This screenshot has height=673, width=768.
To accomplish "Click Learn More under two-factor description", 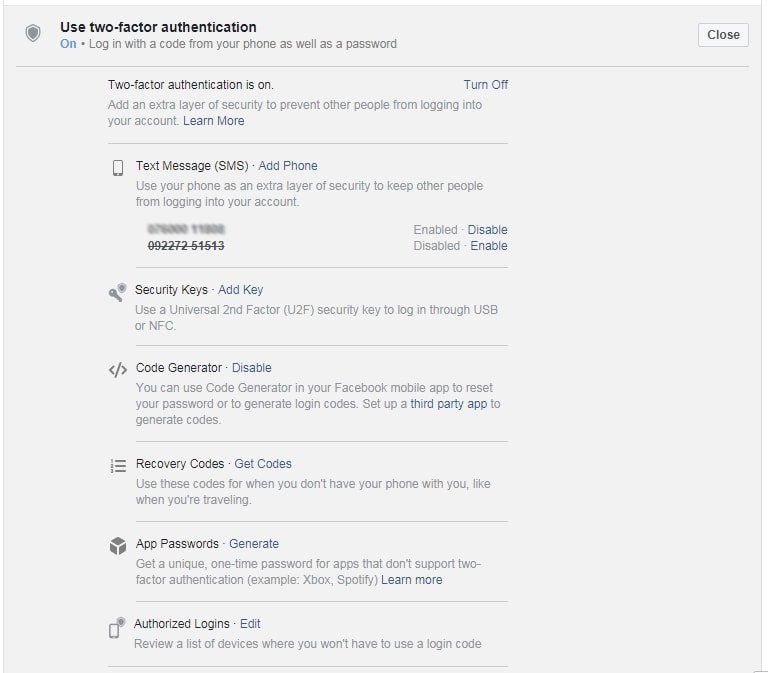I will [x=213, y=121].
